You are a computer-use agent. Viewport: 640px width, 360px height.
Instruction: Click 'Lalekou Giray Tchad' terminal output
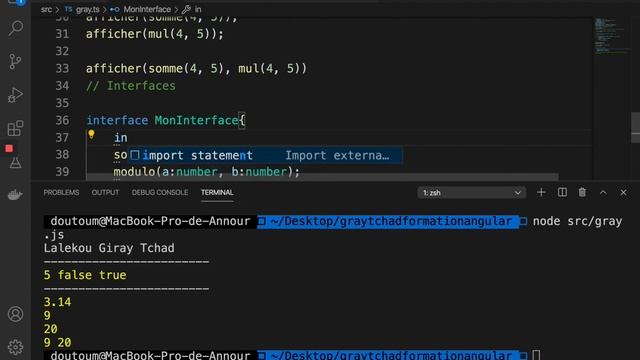[109, 248]
